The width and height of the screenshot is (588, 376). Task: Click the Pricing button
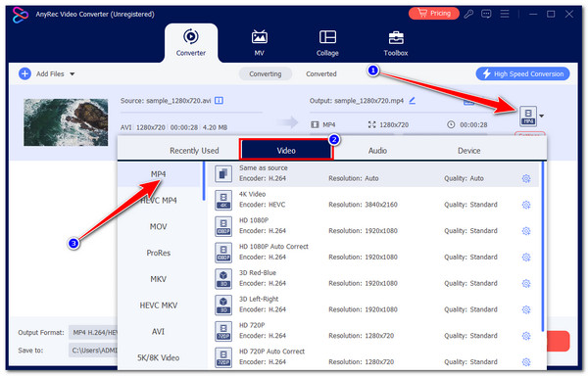[x=434, y=14]
